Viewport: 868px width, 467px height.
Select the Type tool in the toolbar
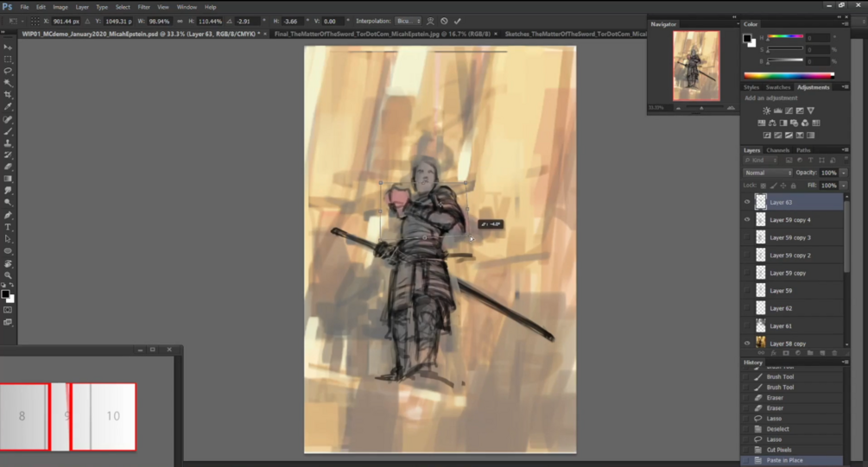[8, 227]
